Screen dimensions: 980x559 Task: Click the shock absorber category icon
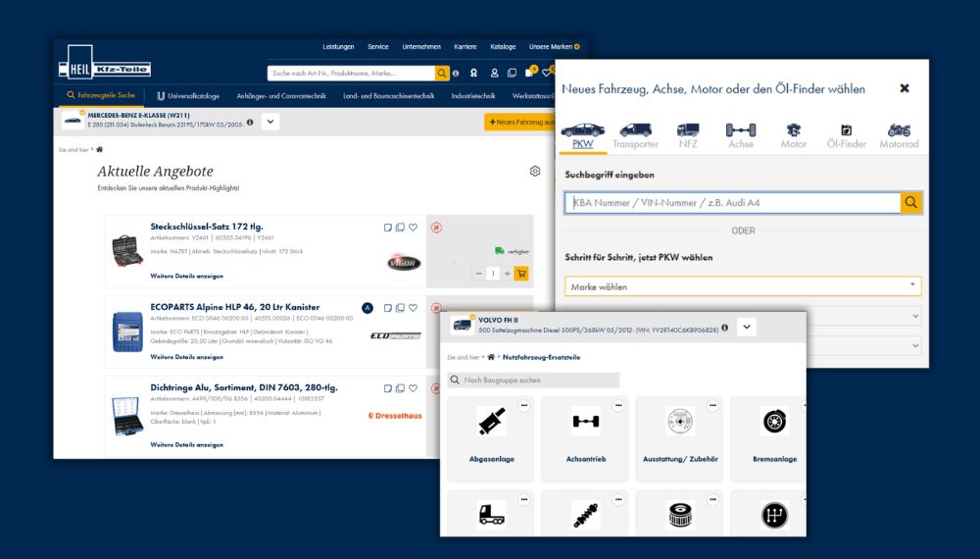(586, 515)
